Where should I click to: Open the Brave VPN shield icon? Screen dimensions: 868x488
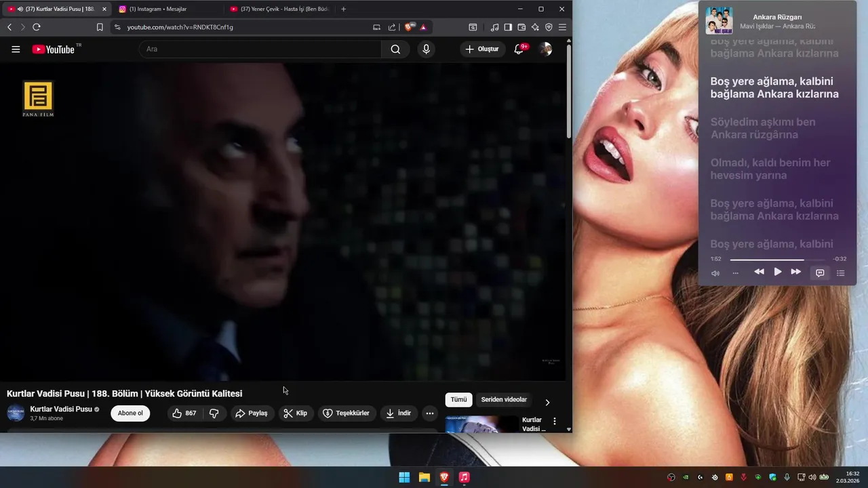pyautogui.click(x=549, y=27)
